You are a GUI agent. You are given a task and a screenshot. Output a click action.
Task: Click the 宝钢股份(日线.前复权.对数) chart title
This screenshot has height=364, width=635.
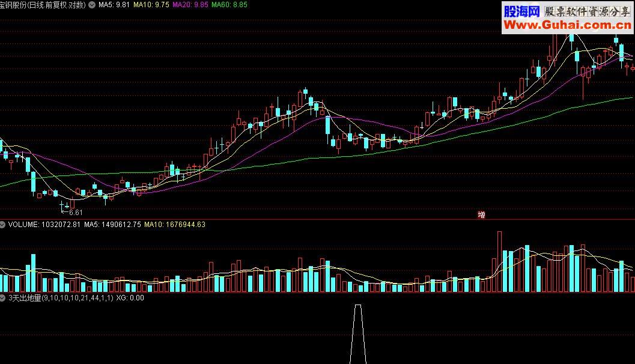tap(43, 5)
